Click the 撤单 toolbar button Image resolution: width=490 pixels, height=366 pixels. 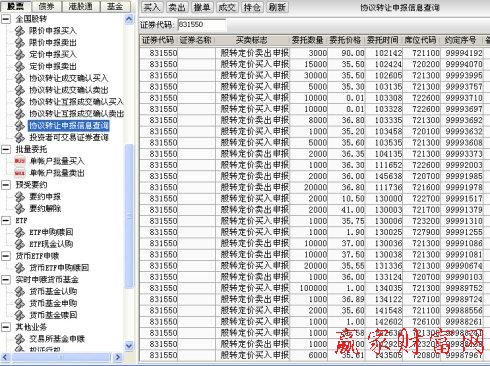[x=202, y=7]
